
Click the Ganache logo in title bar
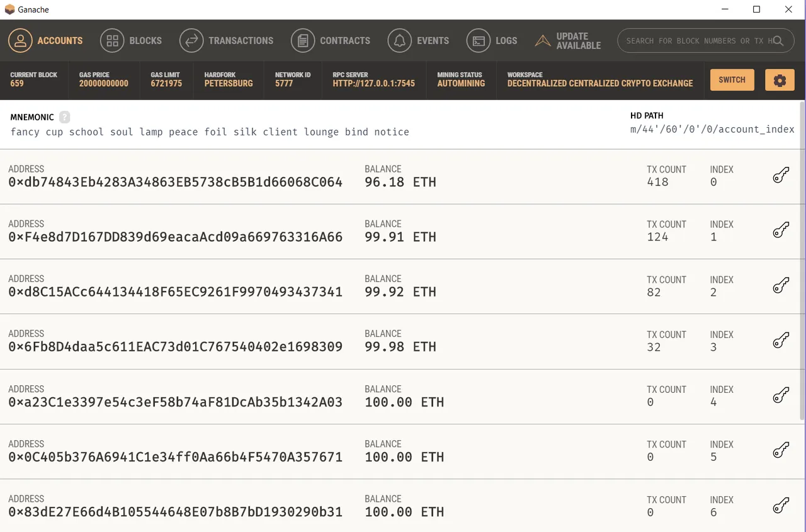click(x=9, y=9)
